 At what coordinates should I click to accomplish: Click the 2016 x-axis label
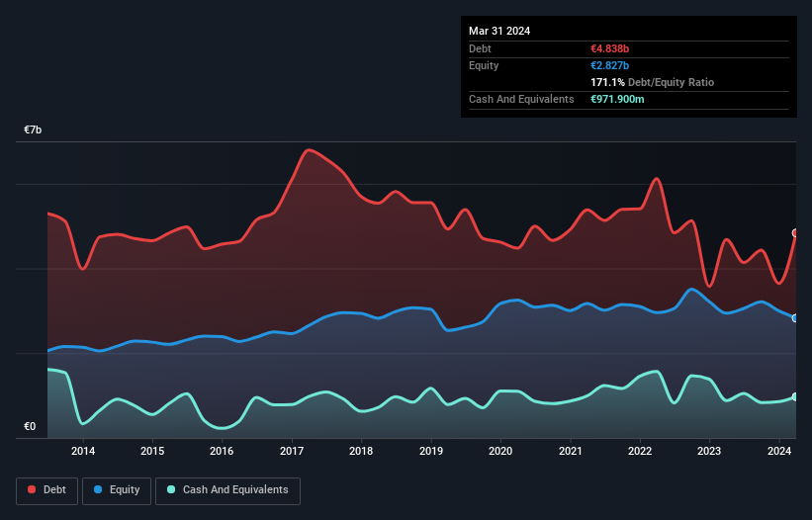click(222, 451)
